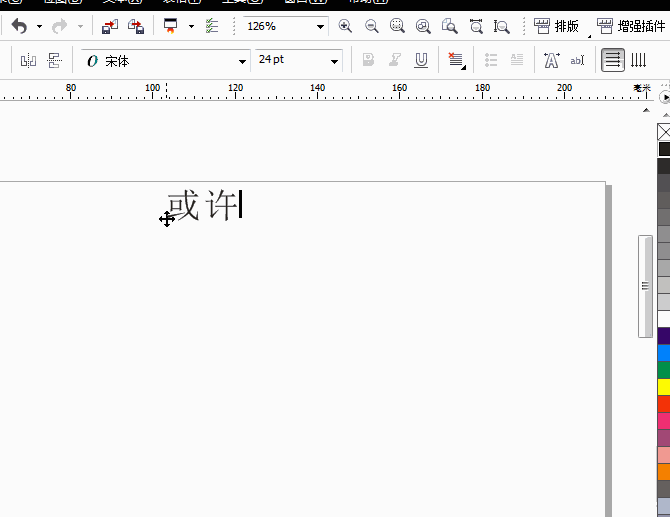The width and height of the screenshot is (670, 517).
Task: Click Zoom to Selected icon
Action: tap(397, 26)
